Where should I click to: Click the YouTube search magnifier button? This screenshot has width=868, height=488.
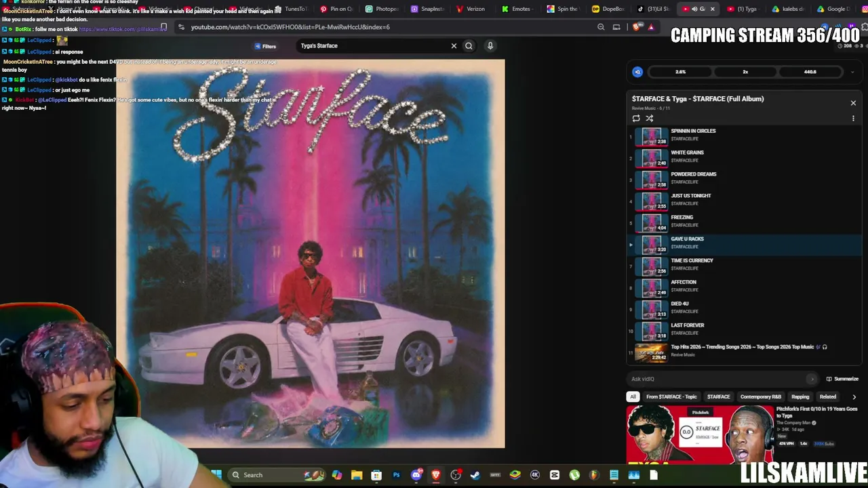(469, 46)
